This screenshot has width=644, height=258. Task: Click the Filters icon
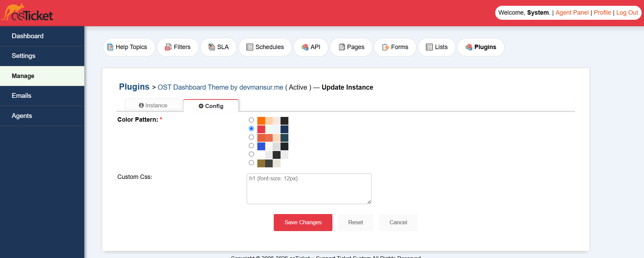(168, 47)
